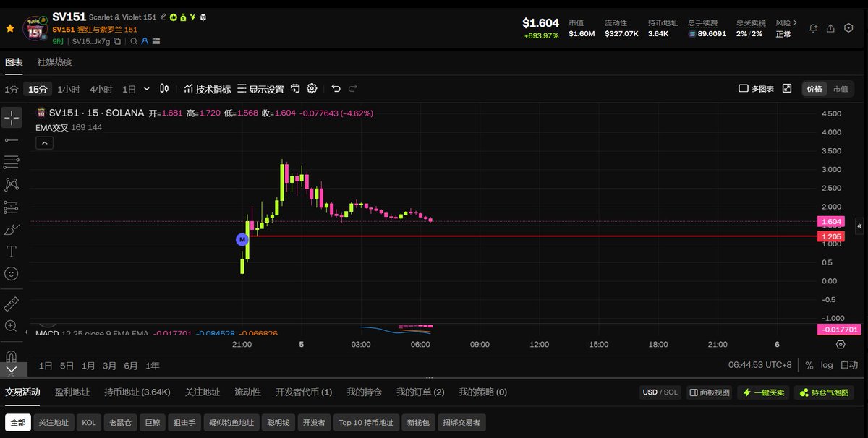Open 技术指标 indicators menu
This screenshot has width=868, height=438.
click(x=208, y=89)
